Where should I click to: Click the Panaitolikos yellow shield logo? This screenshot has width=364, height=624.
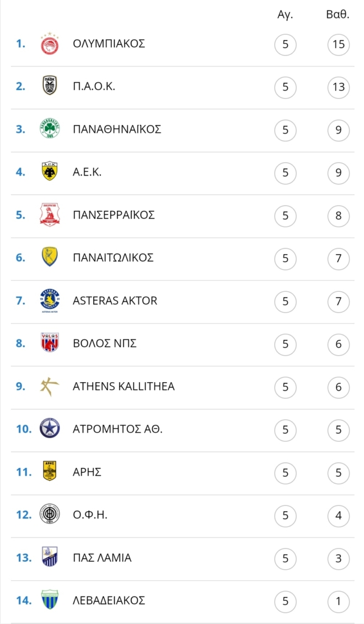[x=50, y=257]
